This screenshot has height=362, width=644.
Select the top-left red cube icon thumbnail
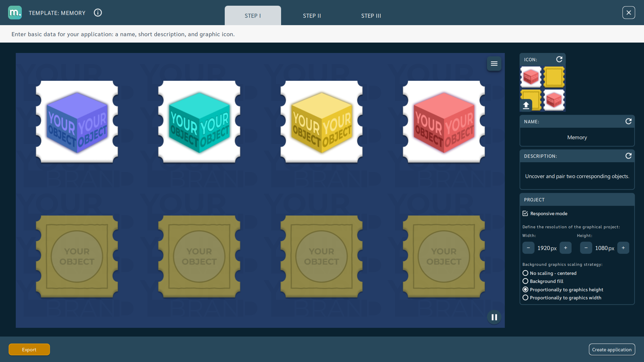tap(531, 77)
